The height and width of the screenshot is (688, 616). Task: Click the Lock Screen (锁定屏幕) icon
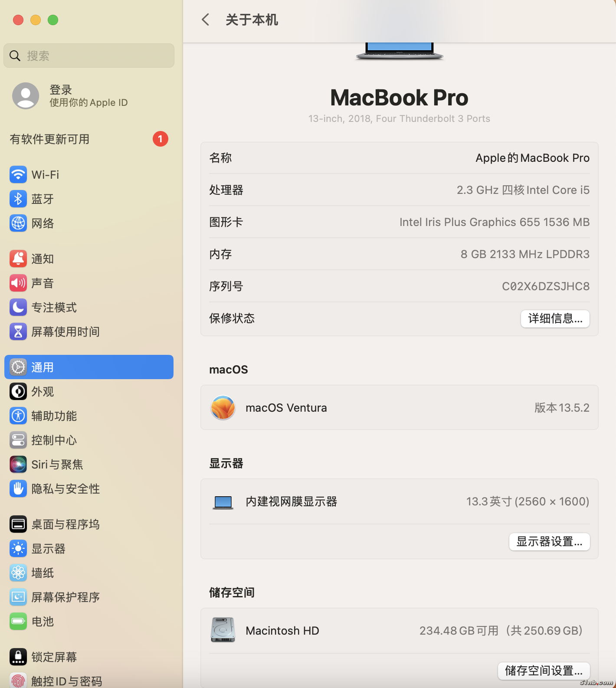(x=18, y=657)
